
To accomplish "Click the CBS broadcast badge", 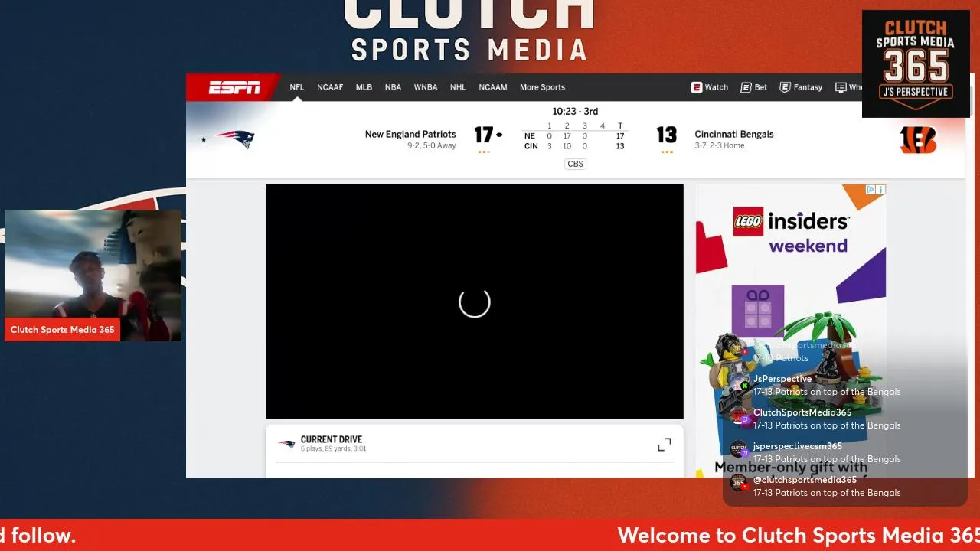I will point(575,164).
